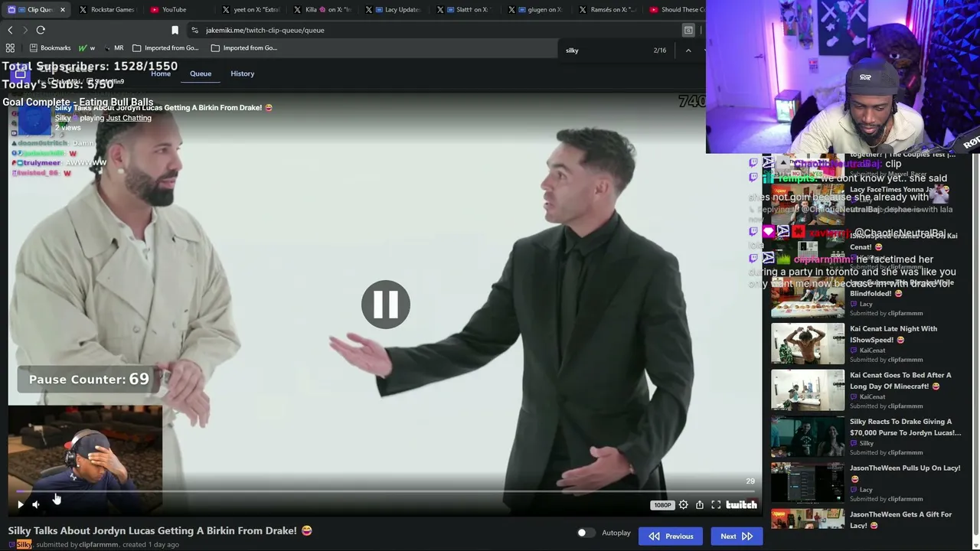The image size is (980, 551).
Task: Expand the second 'Imported from Go...' bookmark folder
Action: click(x=243, y=47)
